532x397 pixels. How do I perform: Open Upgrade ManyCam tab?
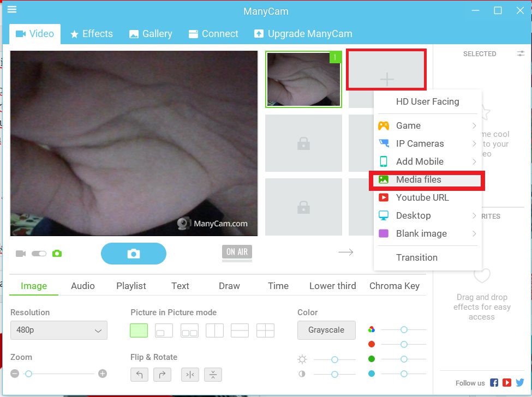(303, 34)
